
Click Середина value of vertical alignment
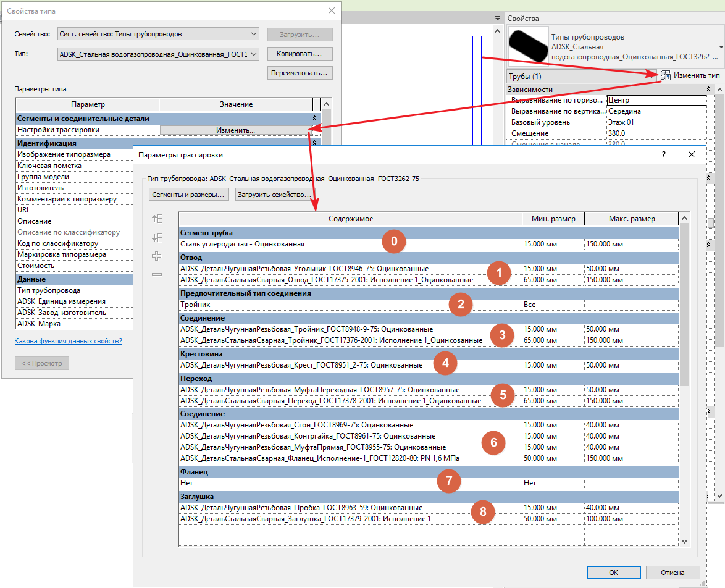[x=656, y=111]
